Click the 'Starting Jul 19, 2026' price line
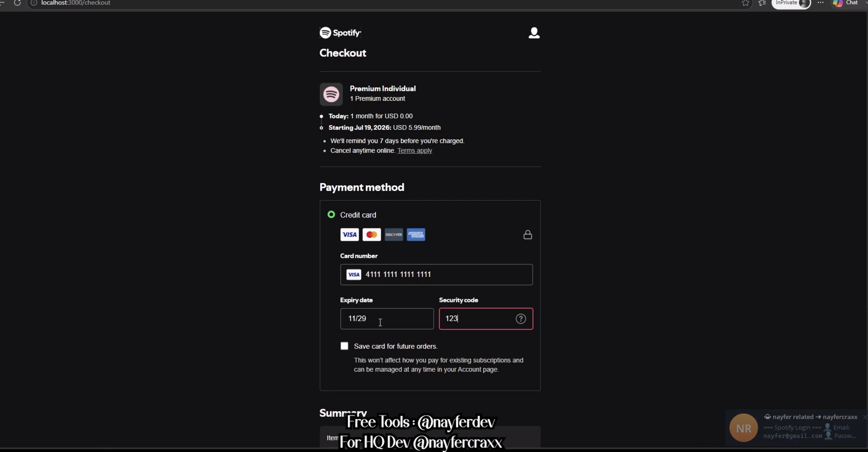This screenshot has height=452, width=868. (385, 127)
